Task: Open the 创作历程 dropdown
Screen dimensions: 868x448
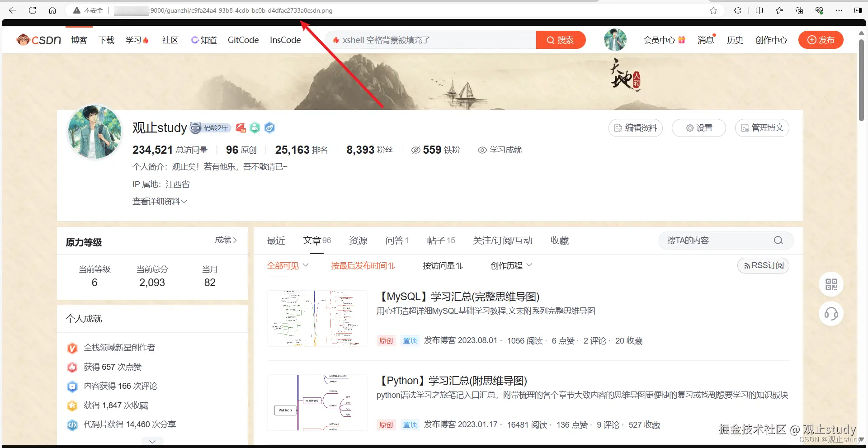Action: [510, 265]
